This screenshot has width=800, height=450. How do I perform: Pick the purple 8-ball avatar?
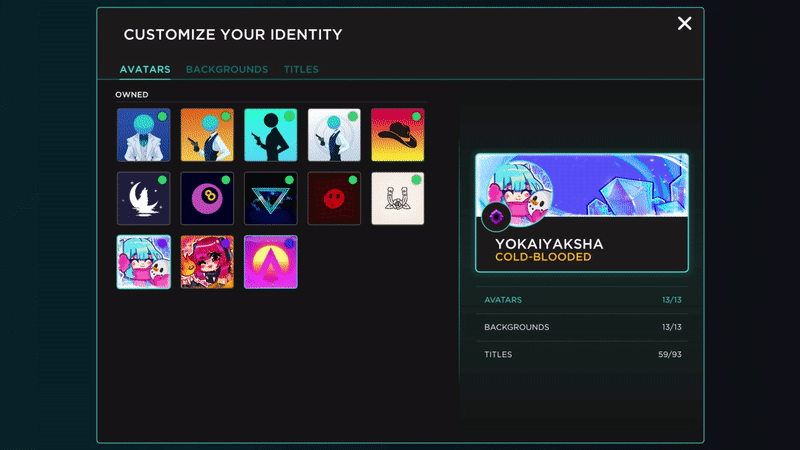pyautogui.click(x=207, y=198)
